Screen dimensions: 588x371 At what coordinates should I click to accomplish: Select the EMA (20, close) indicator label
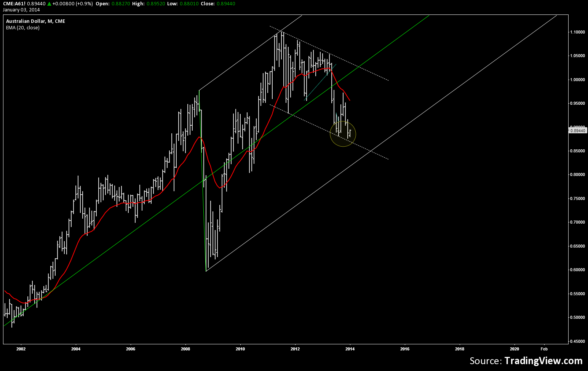[23, 28]
